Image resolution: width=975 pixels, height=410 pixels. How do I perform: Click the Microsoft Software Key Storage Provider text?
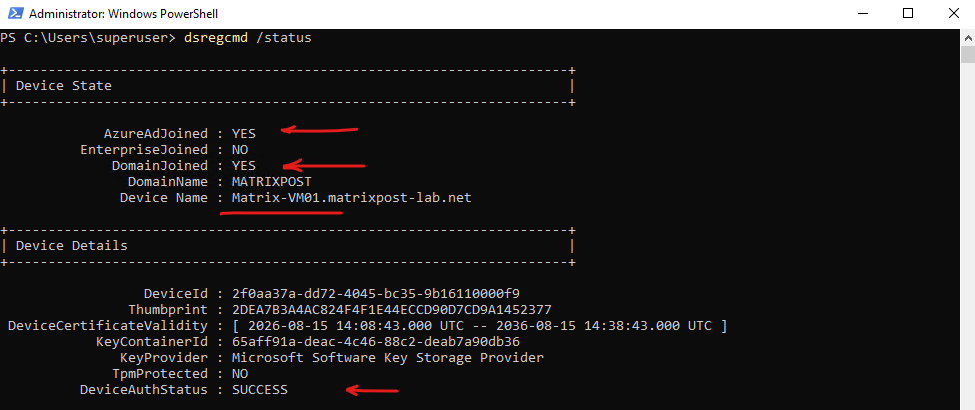387,358
